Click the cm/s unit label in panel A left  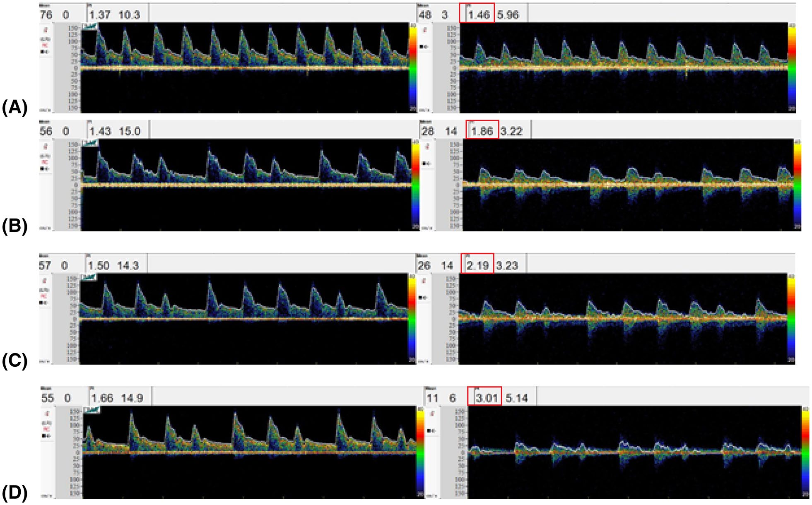pyautogui.click(x=45, y=110)
